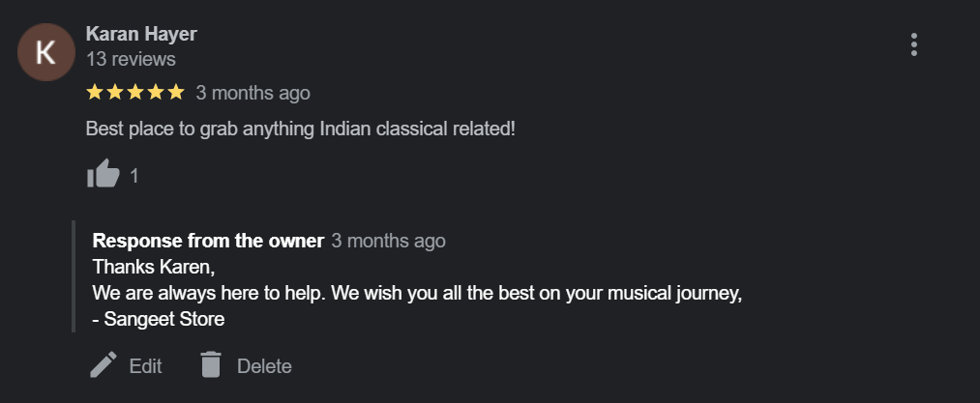Click the owner response's "3 months ago" timestamp
The width and height of the screenshot is (980, 403).
388,241
